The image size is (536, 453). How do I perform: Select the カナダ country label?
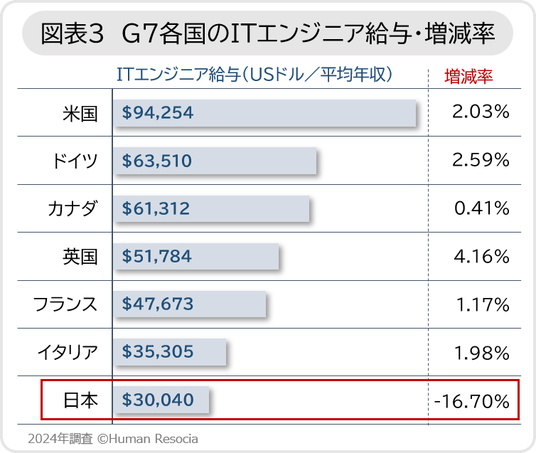tap(72, 209)
